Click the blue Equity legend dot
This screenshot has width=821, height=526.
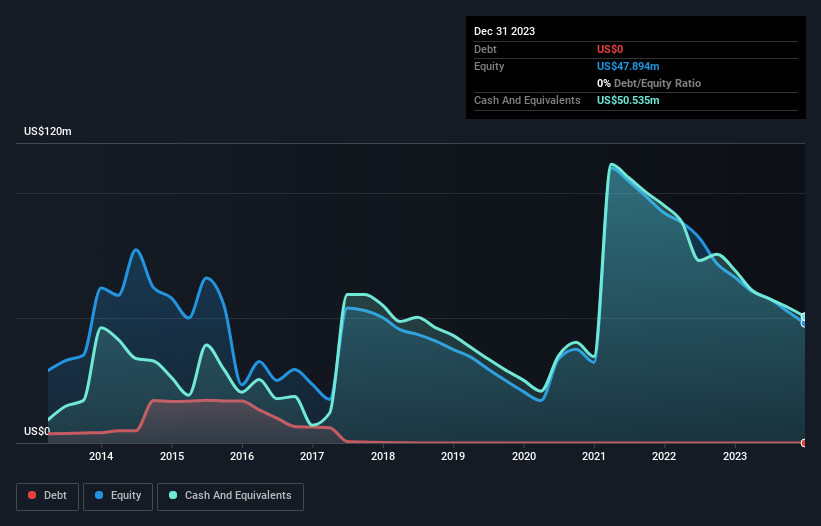pyautogui.click(x=99, y=495)
